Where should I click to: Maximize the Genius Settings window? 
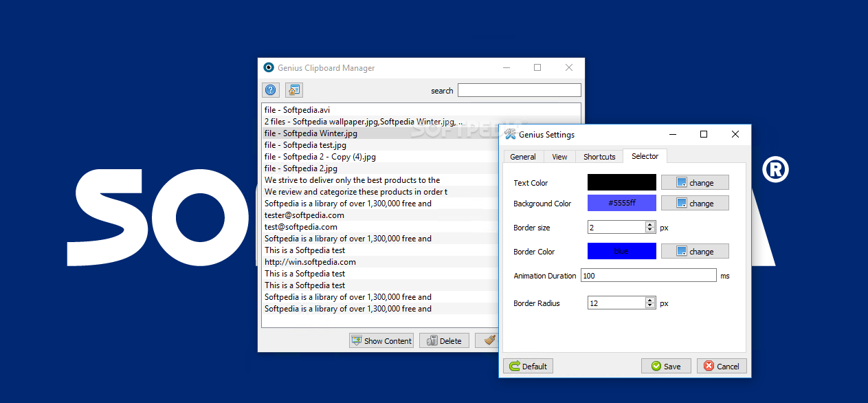click(x=704, y=134)
